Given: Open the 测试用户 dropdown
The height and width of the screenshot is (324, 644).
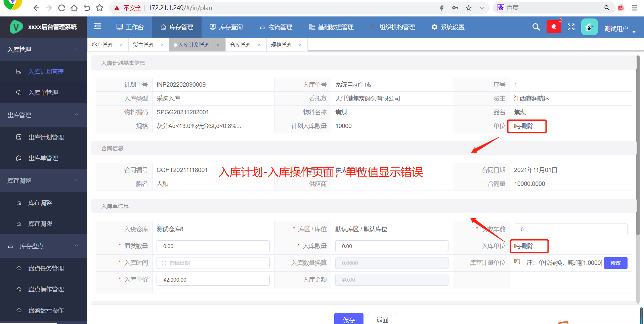Looking at the screenshot, I should tap(620, 29).
